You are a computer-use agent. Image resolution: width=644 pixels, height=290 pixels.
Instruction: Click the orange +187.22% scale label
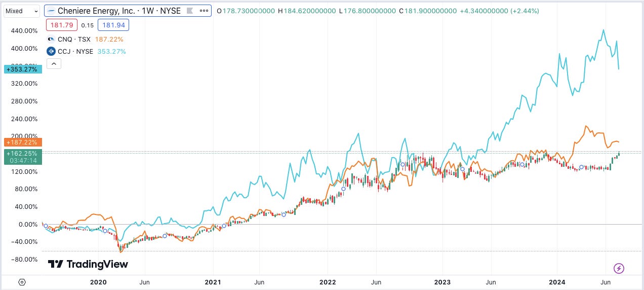pyautogui.click(x=22, y=143)
